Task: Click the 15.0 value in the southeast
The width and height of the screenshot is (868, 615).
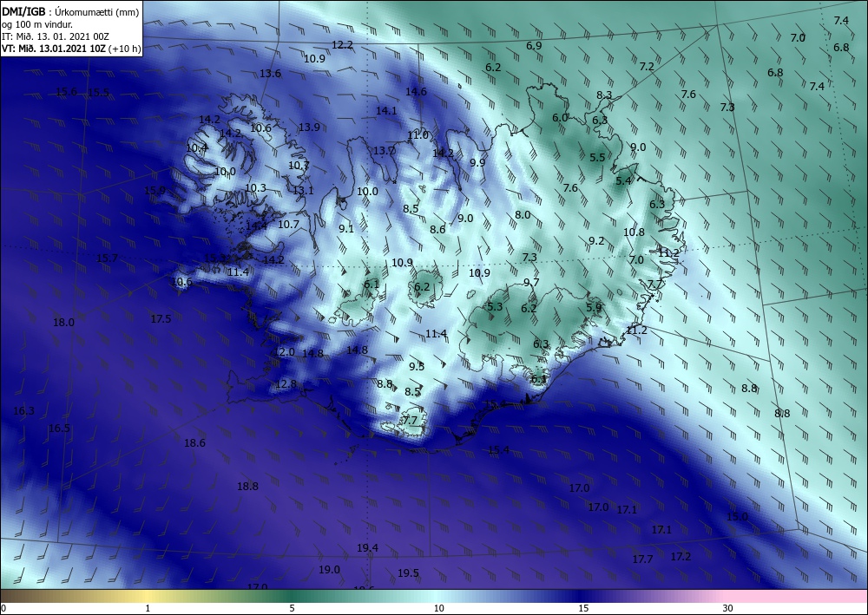Action: [x=737, y=517]
